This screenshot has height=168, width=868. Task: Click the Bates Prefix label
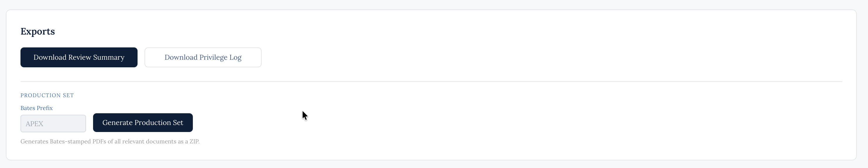36,108
